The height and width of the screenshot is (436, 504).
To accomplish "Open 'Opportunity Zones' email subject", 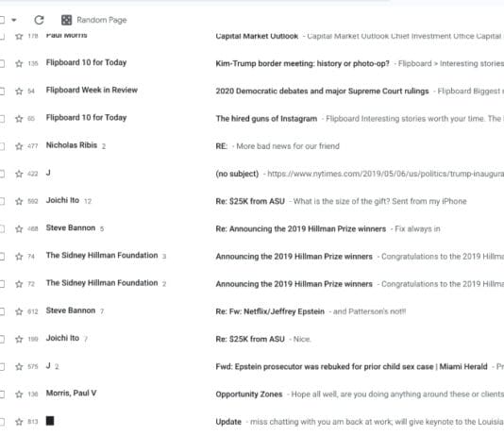I will click(249, 394).
